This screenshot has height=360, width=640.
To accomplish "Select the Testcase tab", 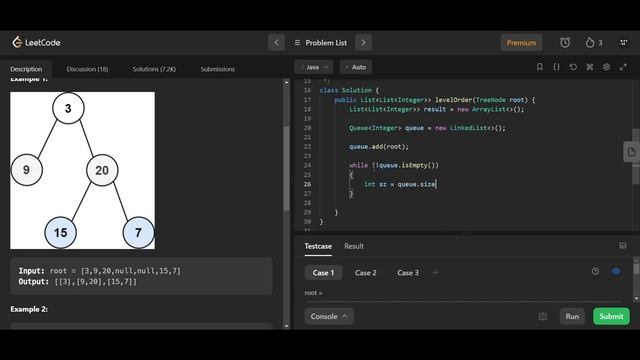I will click(x=318, y=246).
